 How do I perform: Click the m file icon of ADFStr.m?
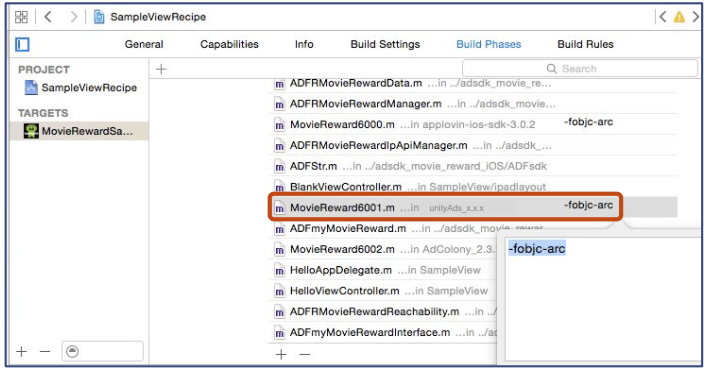click(x=280, y=166)
